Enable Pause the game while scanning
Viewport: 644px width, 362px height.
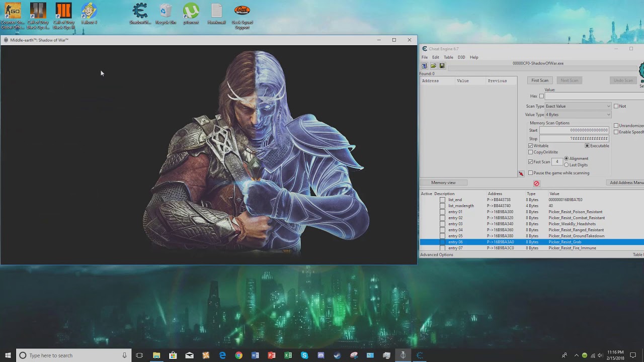tap(530, 173)
